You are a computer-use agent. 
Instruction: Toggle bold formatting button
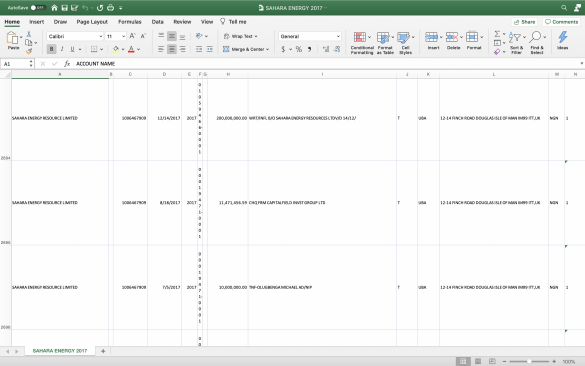(51, 49)
